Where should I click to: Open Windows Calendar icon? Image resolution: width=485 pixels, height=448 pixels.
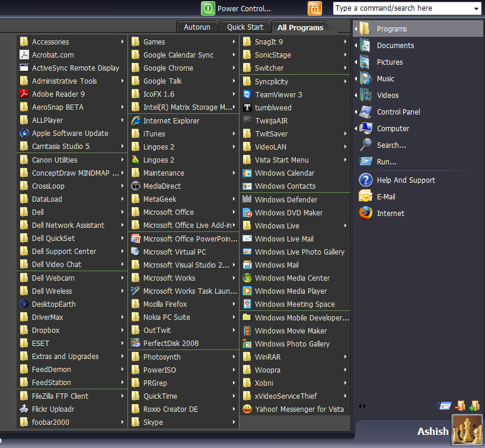coord(247,173)
